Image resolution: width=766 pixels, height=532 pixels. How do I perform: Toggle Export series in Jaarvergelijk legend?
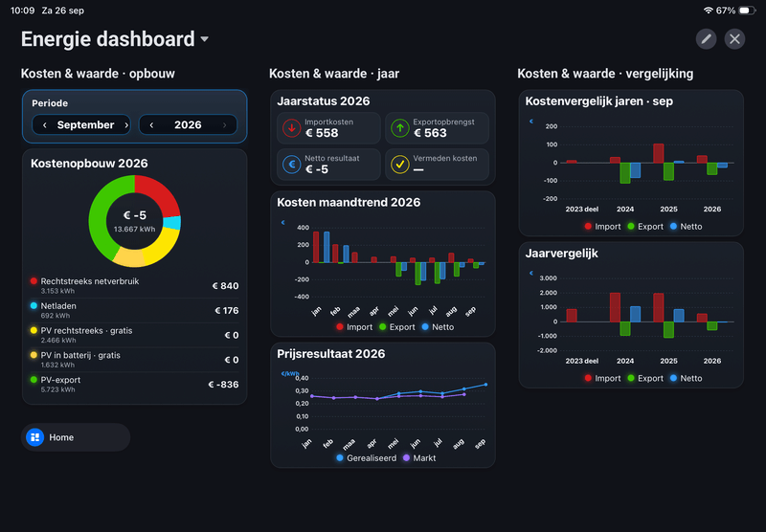pos(645,378)
